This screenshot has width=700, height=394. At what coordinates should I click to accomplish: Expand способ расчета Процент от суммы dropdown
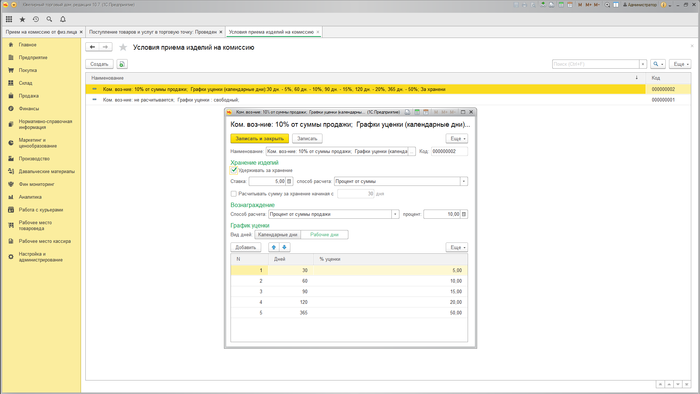coord(464,181)
